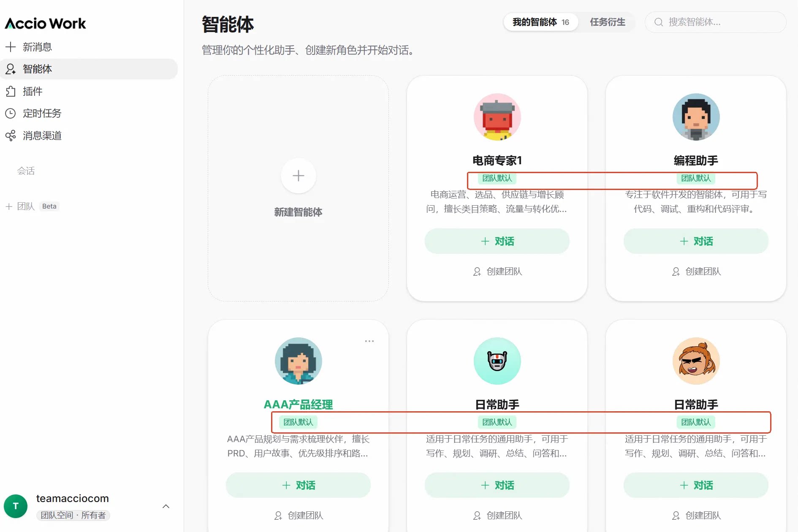The height and width of the screenshot is (532, 798).
Task: Start 对话 on the orange-haired 日常助手 card
Action: pos(696,485)
